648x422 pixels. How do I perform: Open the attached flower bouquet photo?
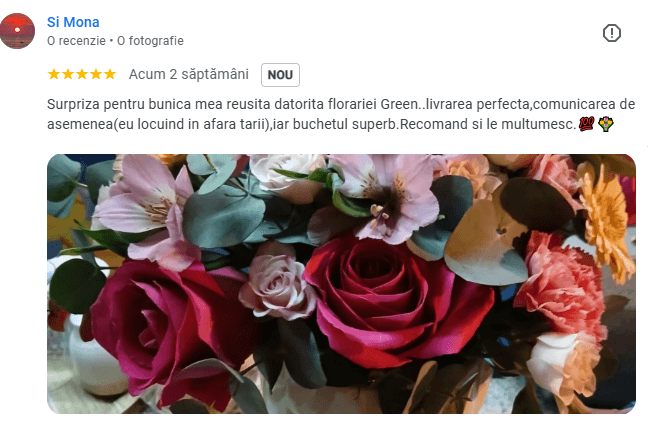(x=341, y=284)
